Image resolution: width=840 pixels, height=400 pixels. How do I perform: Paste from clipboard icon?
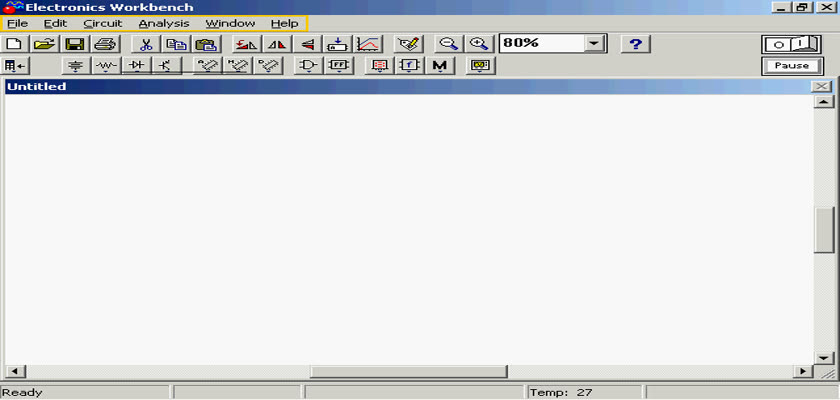tap(205, 44)
